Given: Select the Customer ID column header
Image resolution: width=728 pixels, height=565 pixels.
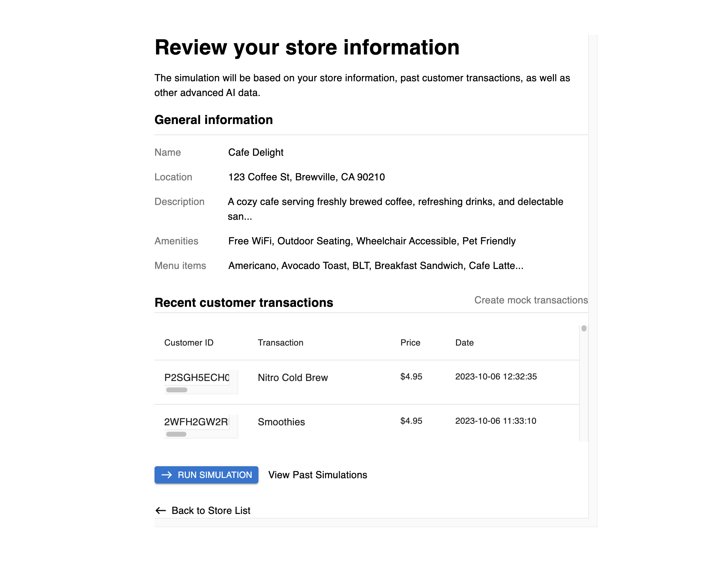Looking at the screenshot, I should tap(189, 343).
